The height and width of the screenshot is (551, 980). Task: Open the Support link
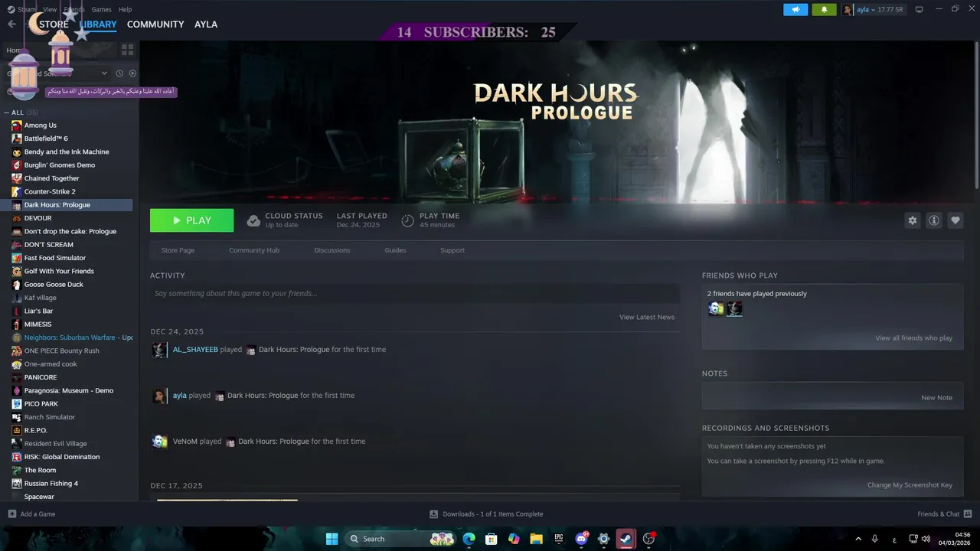point(452,250)
